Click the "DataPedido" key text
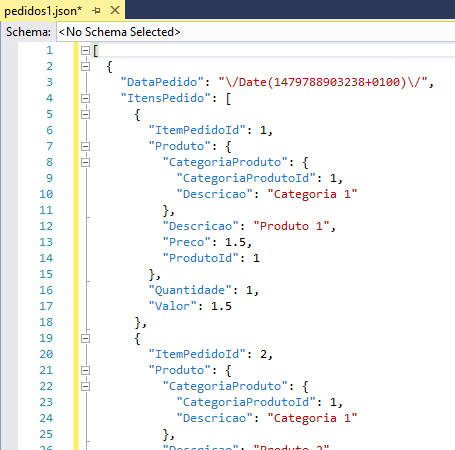The height and width of the screenshot is (450, 455). point(162,82)
